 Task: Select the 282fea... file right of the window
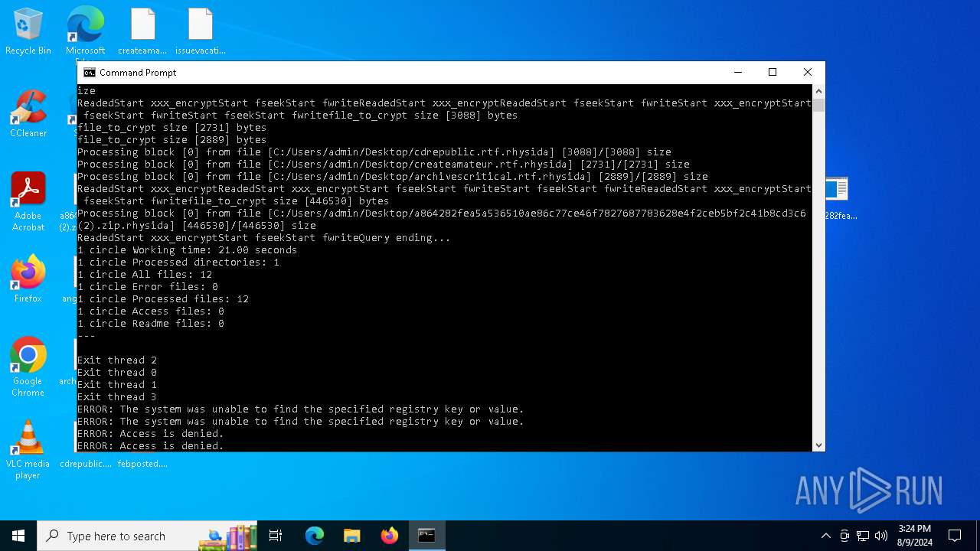[x=839, y=198]
